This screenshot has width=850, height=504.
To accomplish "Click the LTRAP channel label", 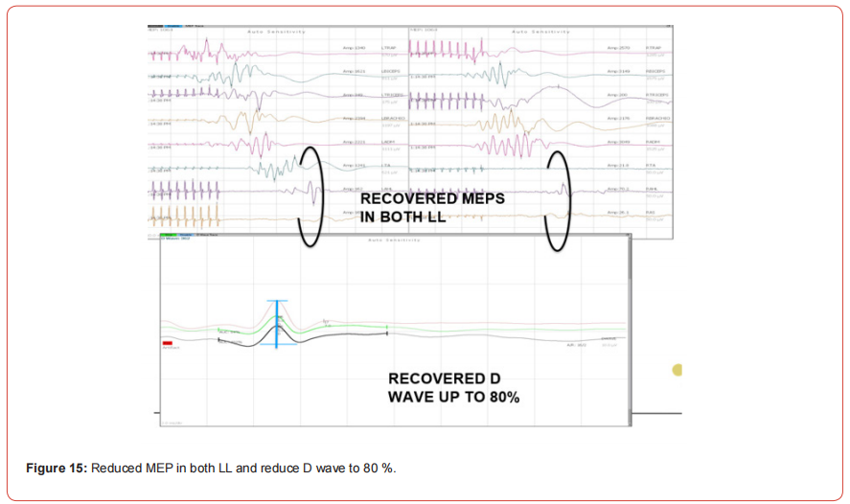I will point(389,48).
